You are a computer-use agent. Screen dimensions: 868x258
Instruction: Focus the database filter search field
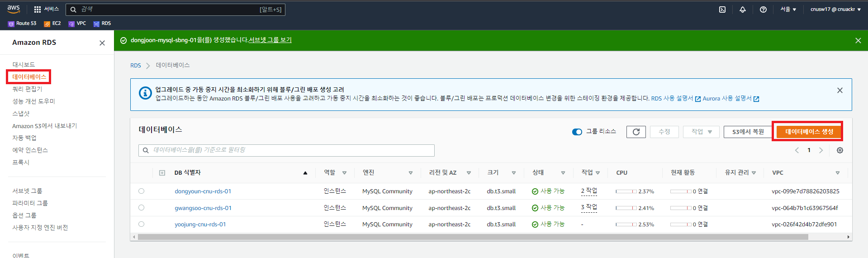(x=286, y=150)
